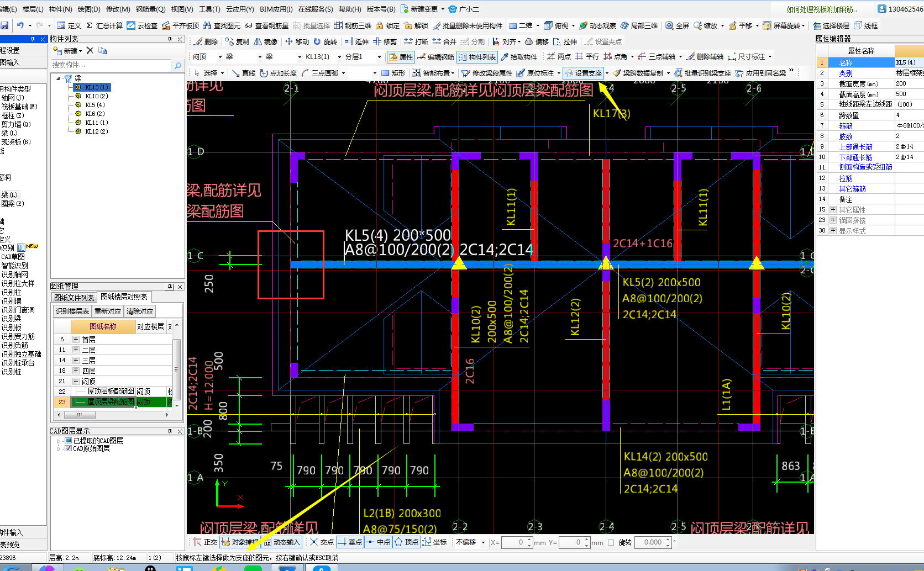Click the save (floppy disk) icon
The width and height of the screenshot is (924, 571).
coord(4,25)
